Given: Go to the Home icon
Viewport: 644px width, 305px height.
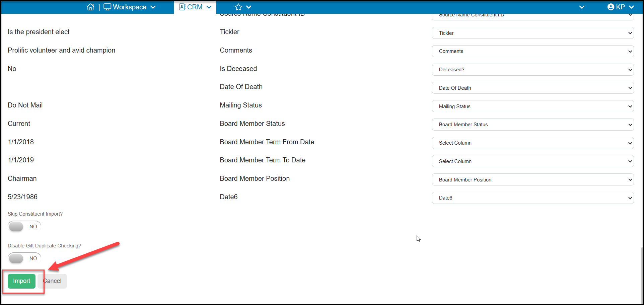Looking at the screenshot, I should 90,7.
